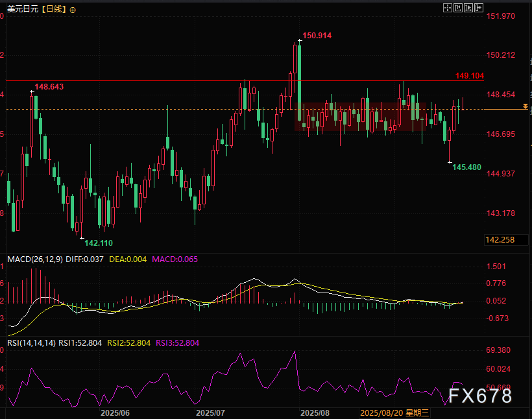Click the 148.643 peak price label
This screenshot has height=419, width=532.
(x=49, y=86)
